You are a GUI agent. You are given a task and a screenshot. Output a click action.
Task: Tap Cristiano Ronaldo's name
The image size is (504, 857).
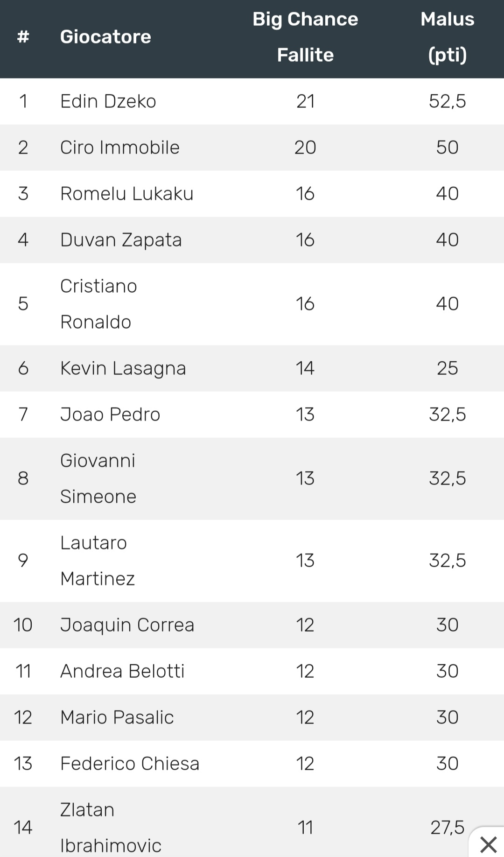[x=98, y=304]
